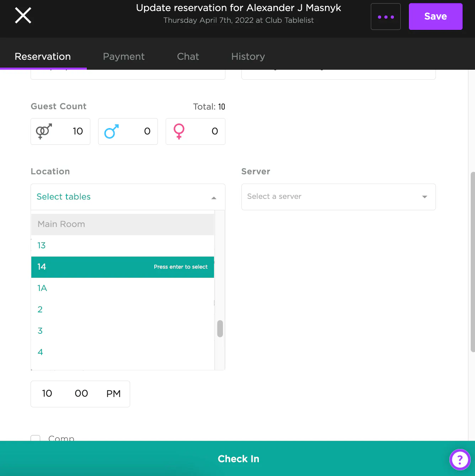This screenshot has height=476, width=475.
Task: Click the PM time period field
Action: coord(113,393)
